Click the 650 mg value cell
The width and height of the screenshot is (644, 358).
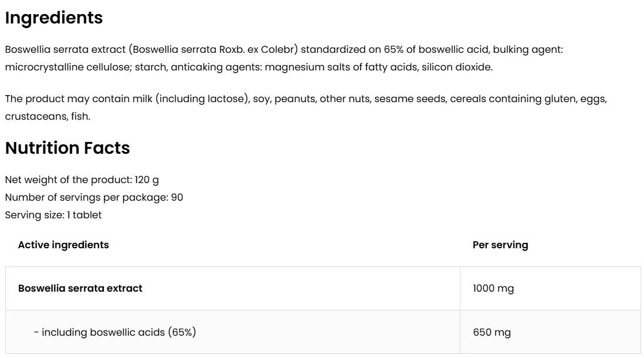click(492, 332)
